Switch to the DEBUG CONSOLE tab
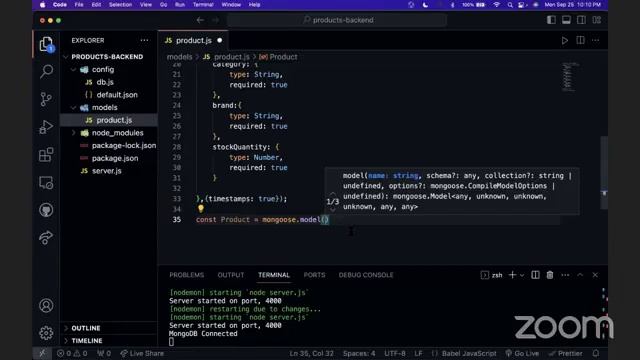 click(366, 275)
